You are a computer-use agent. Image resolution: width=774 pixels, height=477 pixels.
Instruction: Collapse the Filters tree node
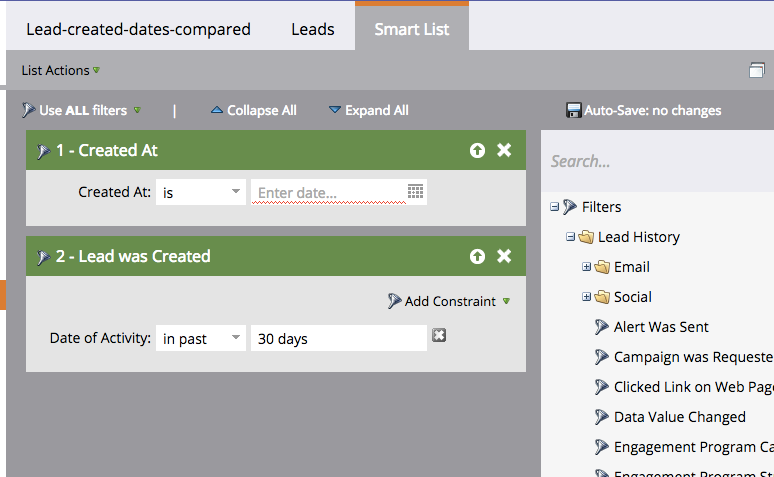pos(554,207)
